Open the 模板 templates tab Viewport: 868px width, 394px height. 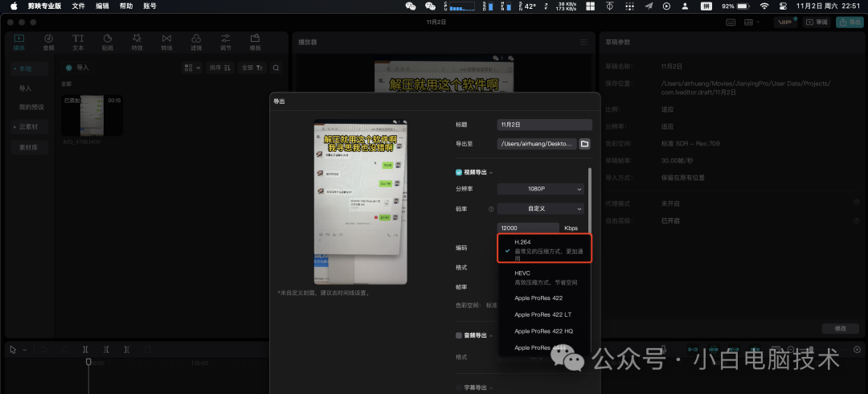coord(256,42)
